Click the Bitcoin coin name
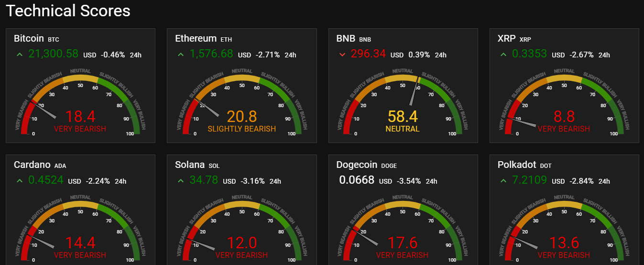The width and height of the screenshot is (644, 265). click(29, 39)
